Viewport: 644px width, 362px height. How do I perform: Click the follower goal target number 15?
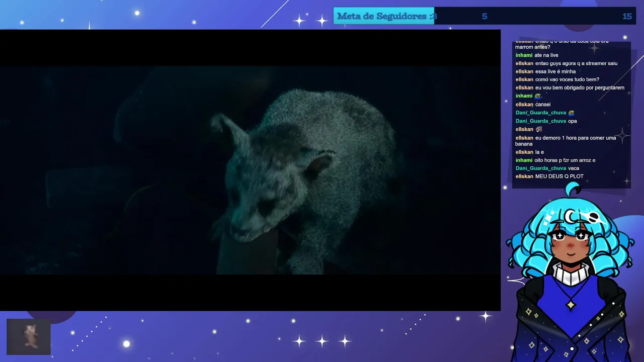(x=627, y=16)
